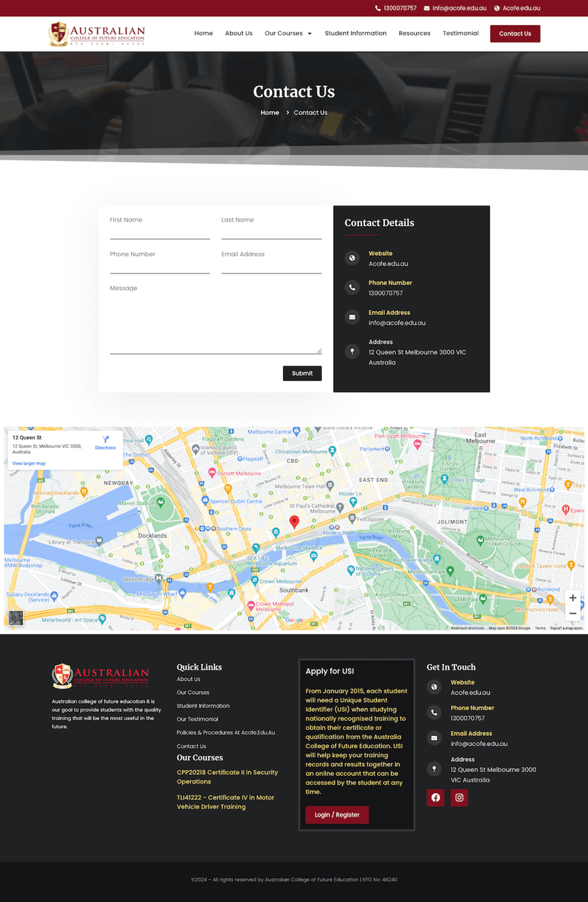The height and width of the screenshot is (902, 588).
Task: Click the Home breadcrumb link
Action: (270, 113)
